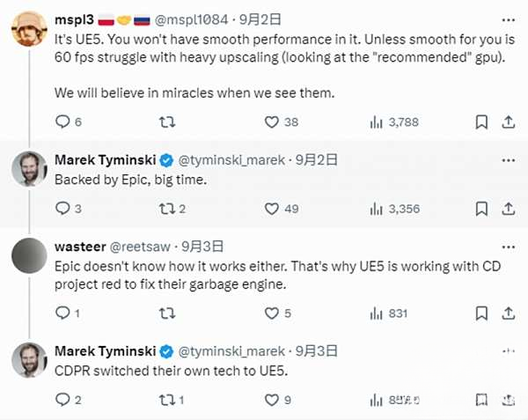View analytics for tweet with 831 views

(378, 313)
